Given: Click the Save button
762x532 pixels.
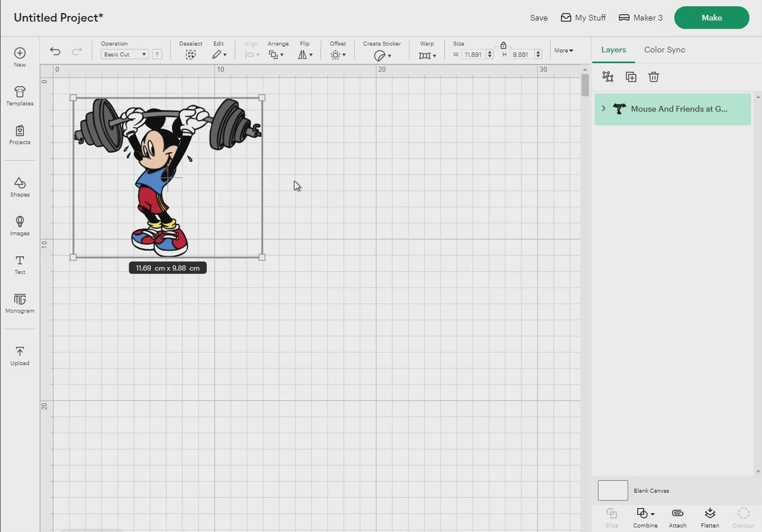Looking at the screenshot, I should click(x=539, y=18).
